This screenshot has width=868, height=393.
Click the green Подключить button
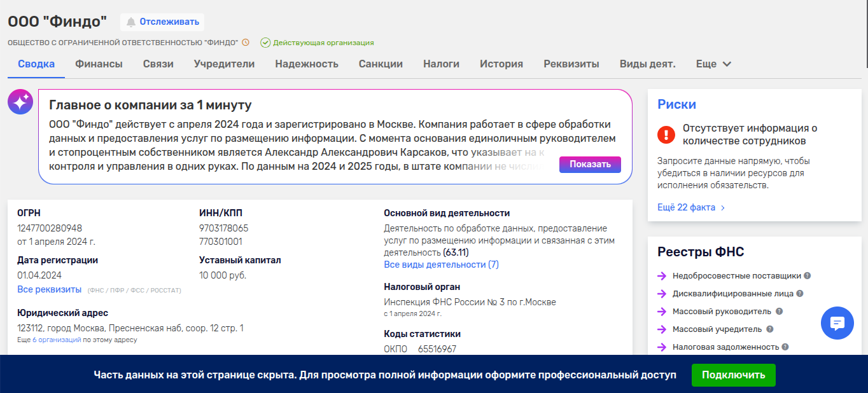tap(734, 375)
